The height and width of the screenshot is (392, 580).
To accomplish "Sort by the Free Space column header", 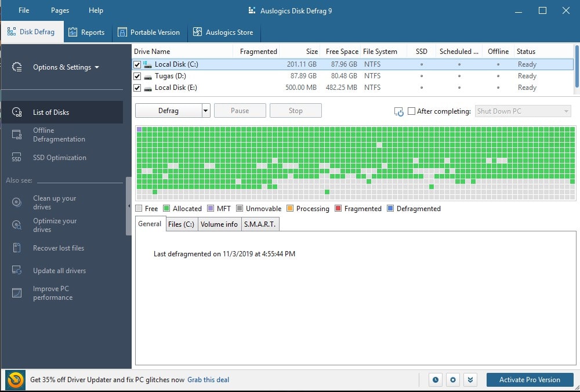I will (x=342, y=52).
